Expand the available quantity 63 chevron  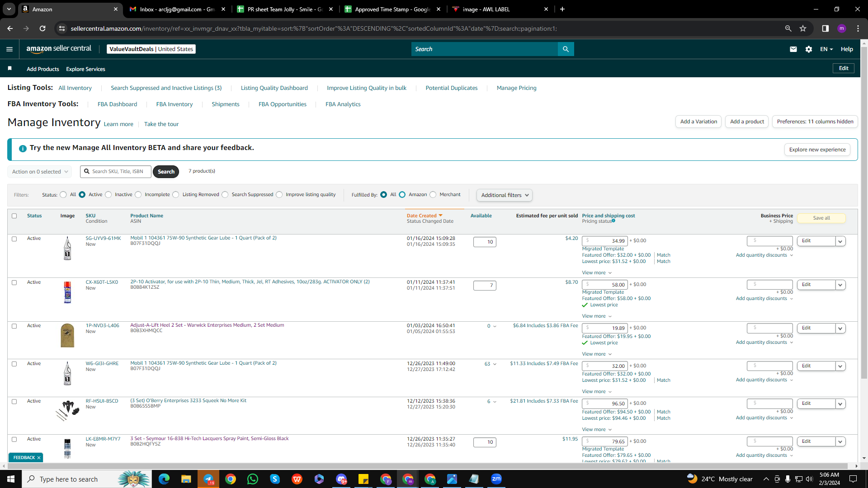495,364
